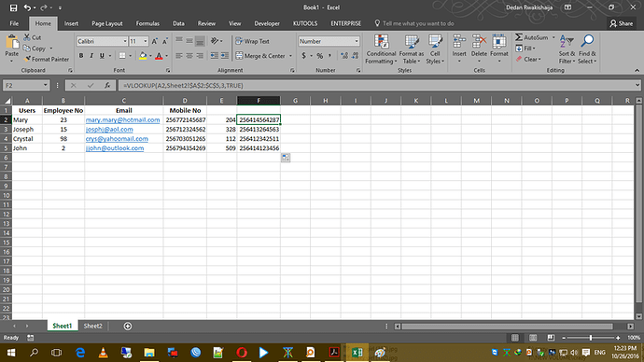Click the Insert Function fx icon
Image resolution: width=644 pixels, height=362 pixels.
coord(107,86)
